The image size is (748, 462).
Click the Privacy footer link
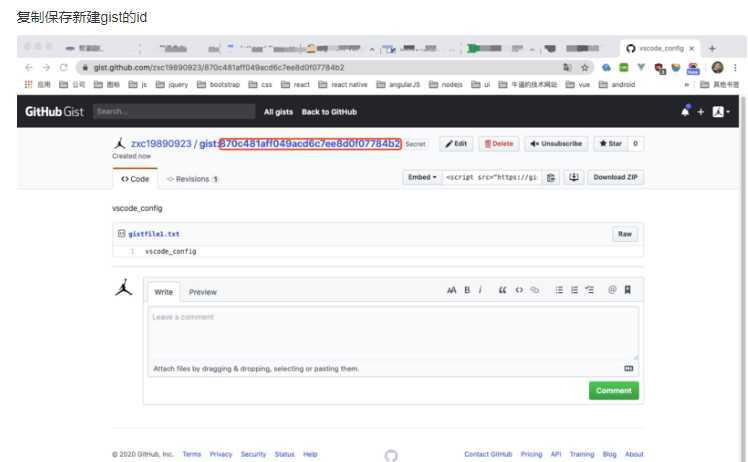[x=221, y=454]
